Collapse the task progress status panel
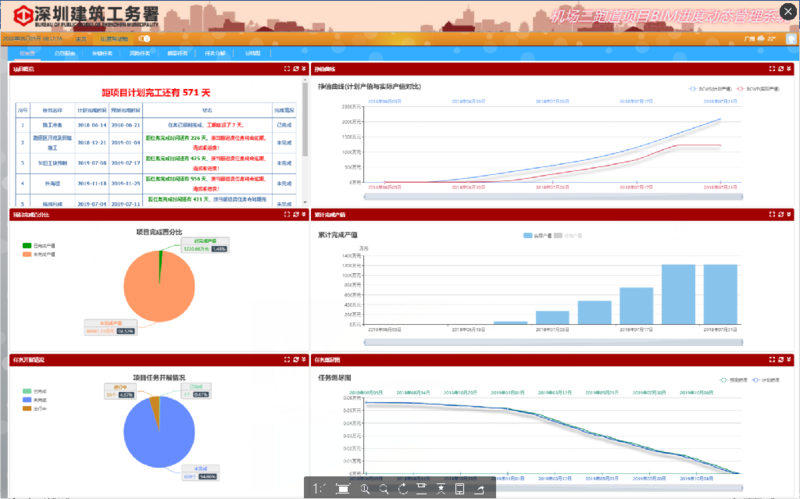 [x=303, y=358]
